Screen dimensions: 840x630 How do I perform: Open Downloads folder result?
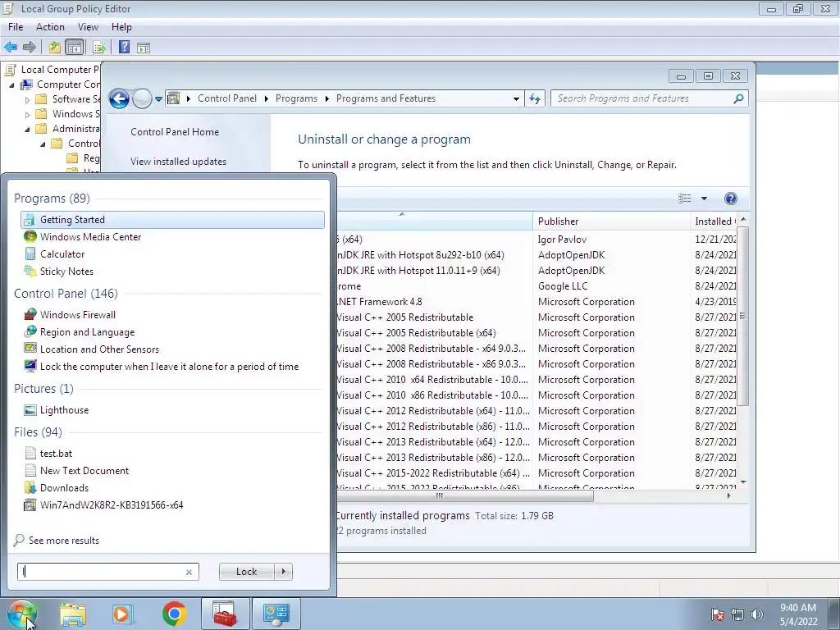coord(64,487)
